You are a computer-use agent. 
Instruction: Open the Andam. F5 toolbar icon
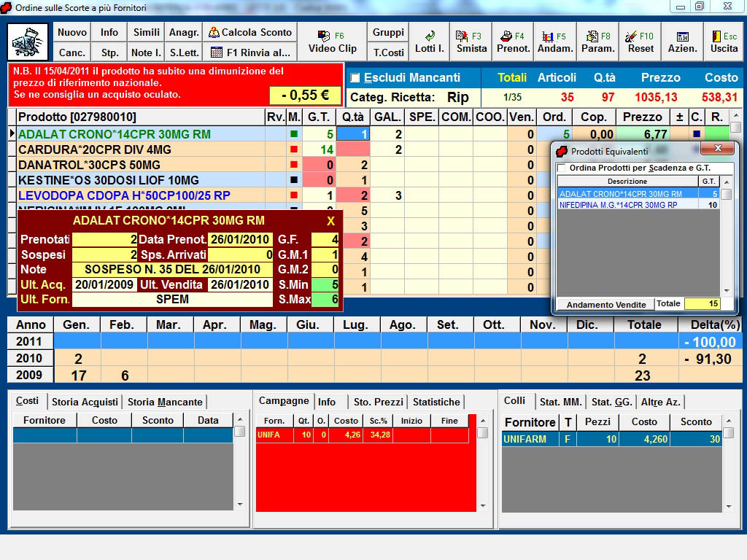(x=555, y=42)
